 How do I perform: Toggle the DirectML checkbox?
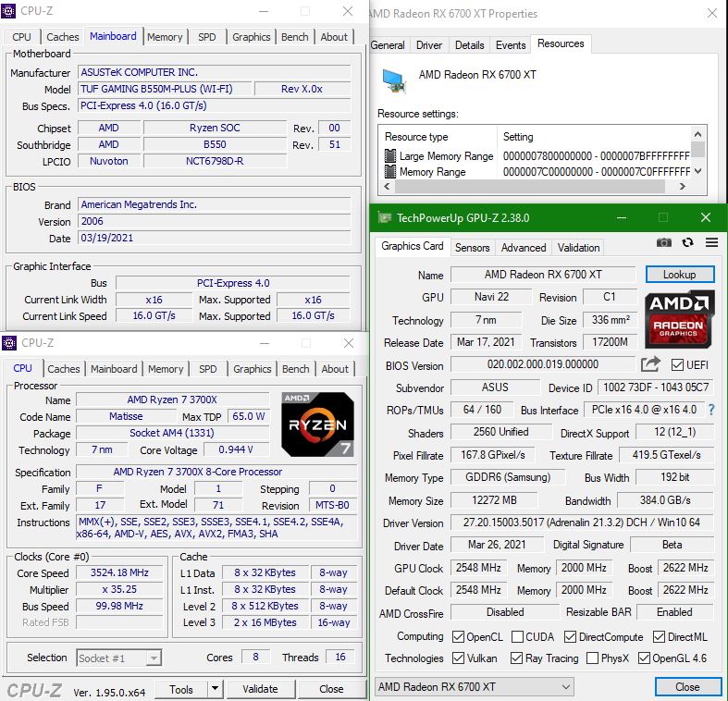659,636
